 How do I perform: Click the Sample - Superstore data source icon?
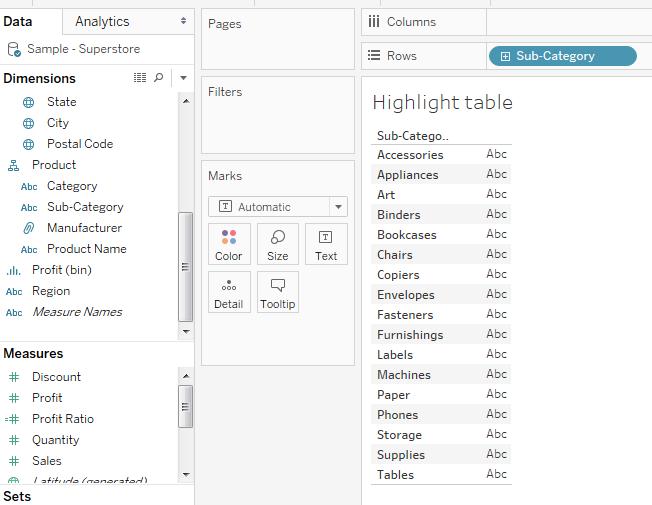coord(13,49)
